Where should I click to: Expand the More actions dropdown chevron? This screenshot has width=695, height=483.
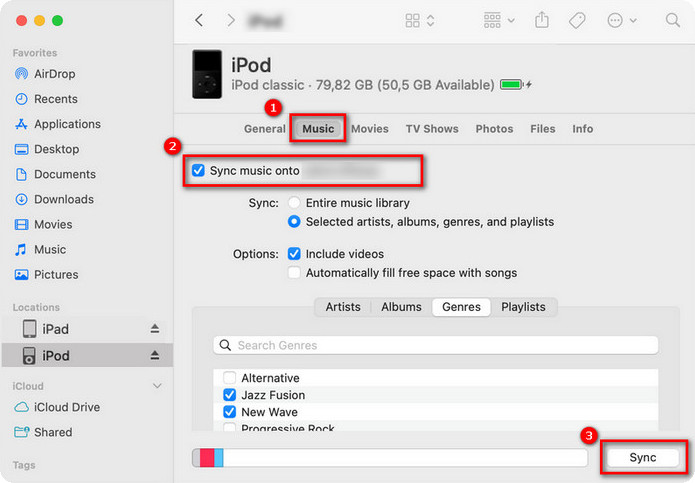point(633,20)
